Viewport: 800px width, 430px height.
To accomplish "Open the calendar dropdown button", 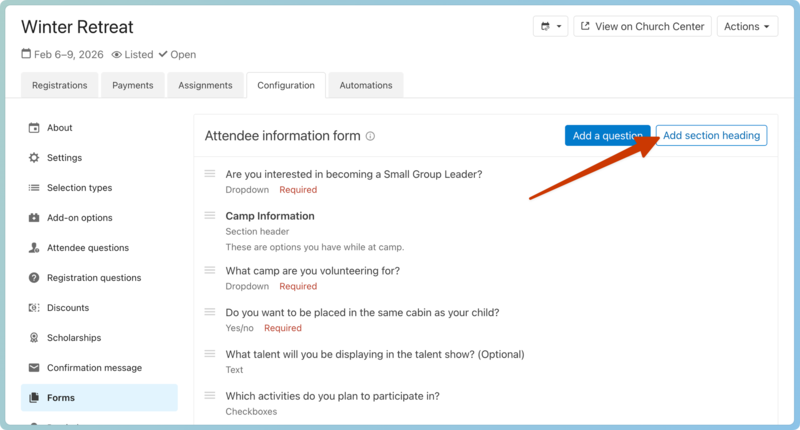I will click(x=551, y=27).
